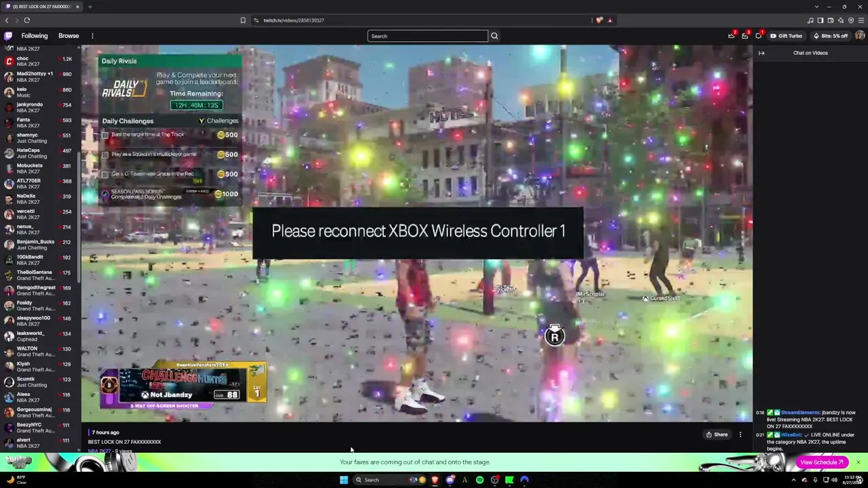The image size is (868, 488).
Task: Open the BeezyNYC channel in the sidebar
Action: (x=38, y=428)
